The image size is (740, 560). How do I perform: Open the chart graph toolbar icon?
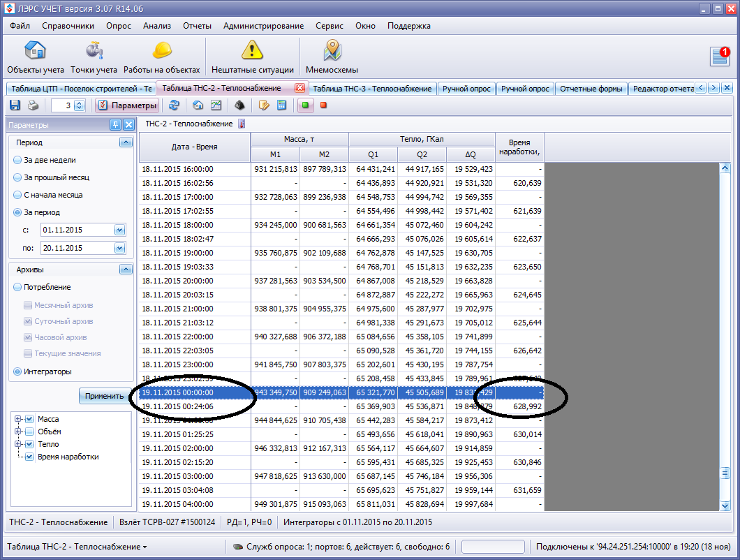point(216,105)
